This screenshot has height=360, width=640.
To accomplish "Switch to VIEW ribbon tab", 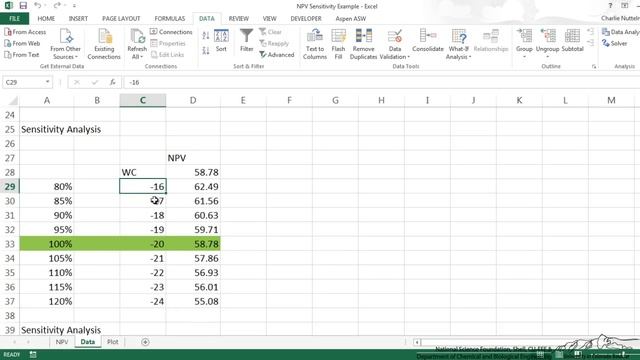I will coord(269,18).
